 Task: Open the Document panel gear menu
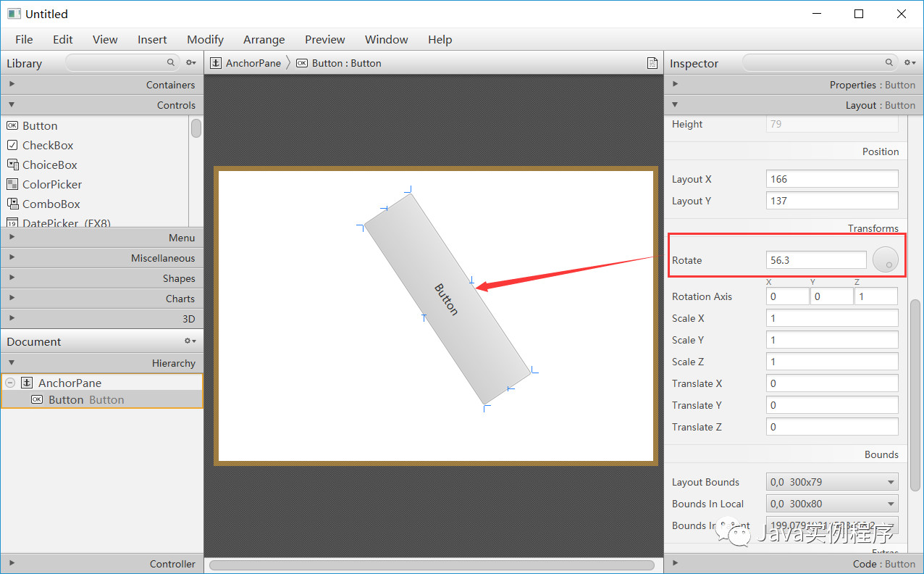pyautogui.click(x=190, y=341)
